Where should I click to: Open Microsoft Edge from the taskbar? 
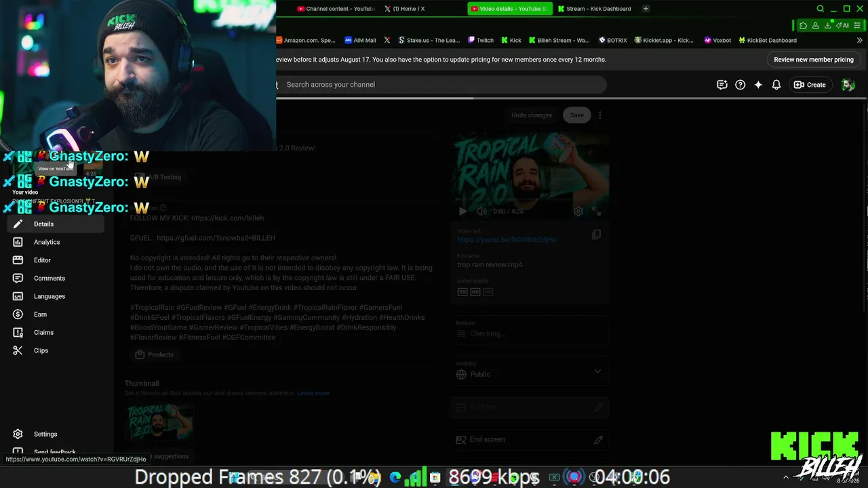[395, 477]
